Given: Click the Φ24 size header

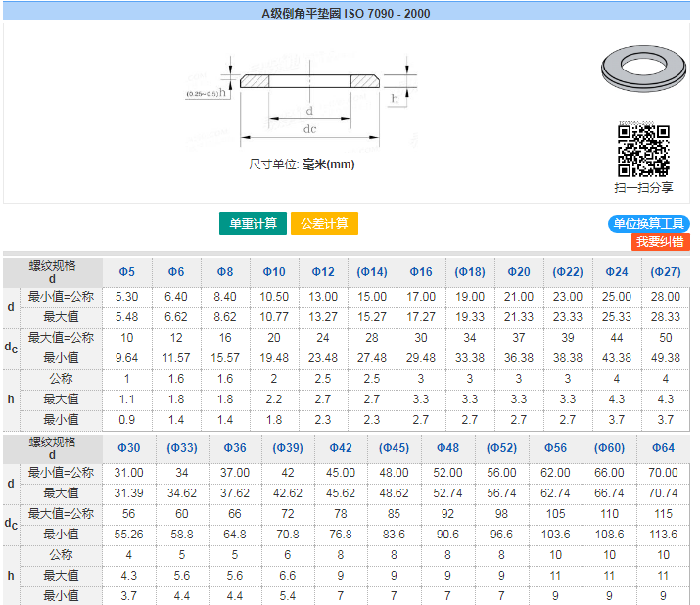Looking at the screenshot, I should 617,271.
